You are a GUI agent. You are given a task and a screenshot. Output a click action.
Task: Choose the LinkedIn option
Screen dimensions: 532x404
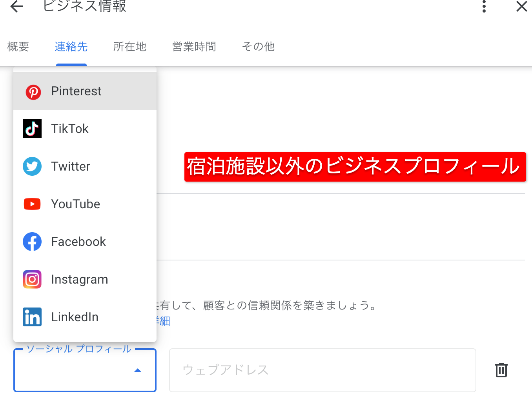point(85,317)
